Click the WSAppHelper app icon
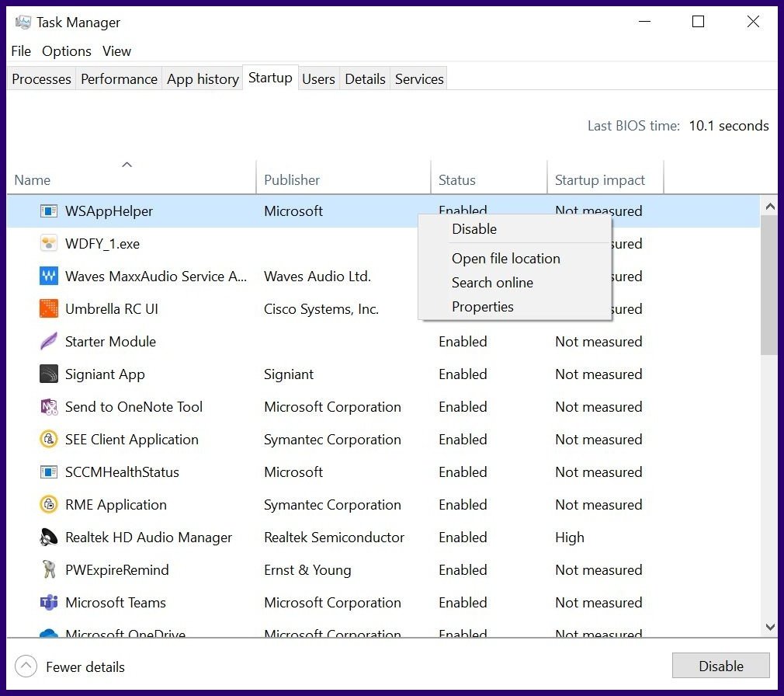Image resolution: width=784 pixels, height=696 pixels. (x=48, y=211)
